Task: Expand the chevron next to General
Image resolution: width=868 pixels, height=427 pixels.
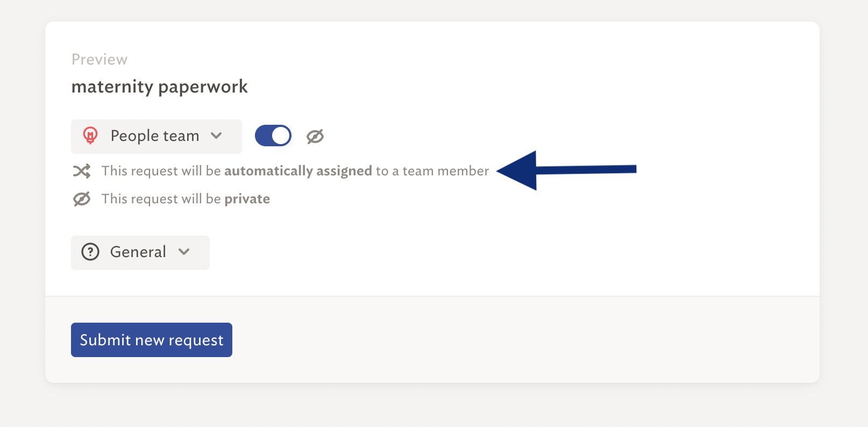Action: coord(184,252)
